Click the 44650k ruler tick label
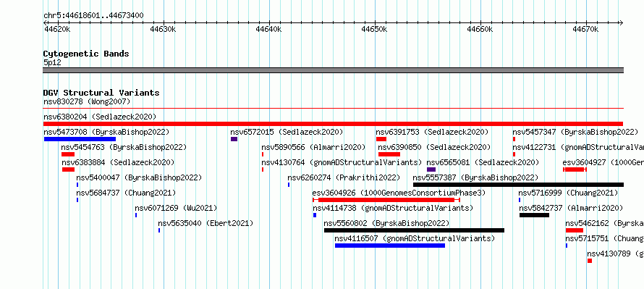The width and height of the screenshot is (644, 289). click(x=374, y=29)
